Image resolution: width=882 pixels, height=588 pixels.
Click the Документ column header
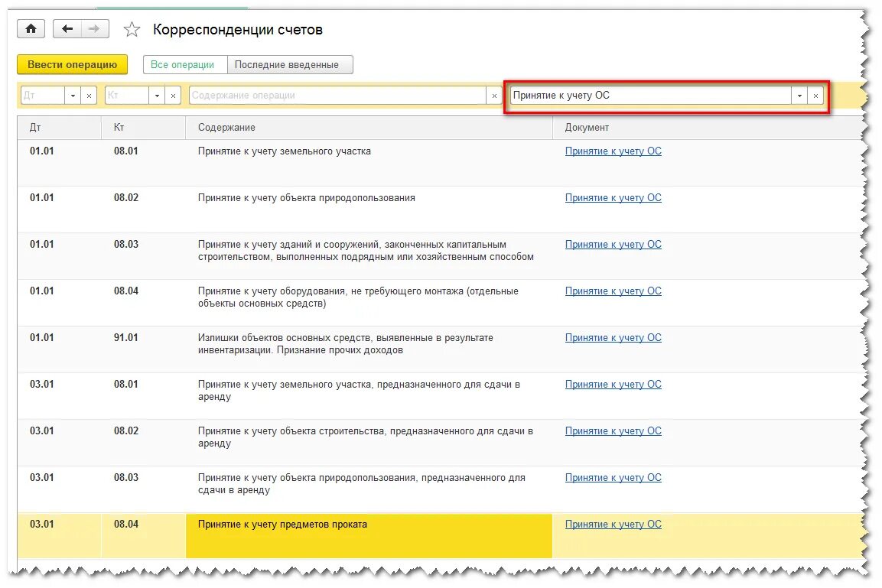(x=587, y=127)
